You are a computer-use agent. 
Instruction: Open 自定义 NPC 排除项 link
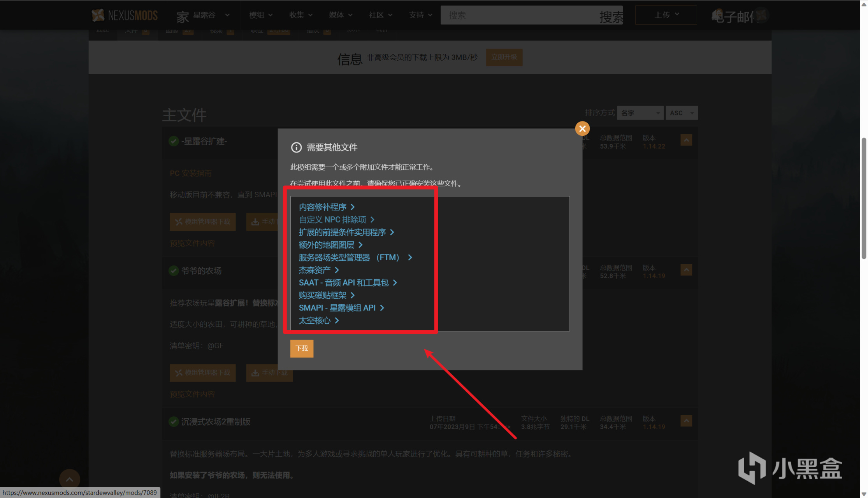(x=336, y=219)
